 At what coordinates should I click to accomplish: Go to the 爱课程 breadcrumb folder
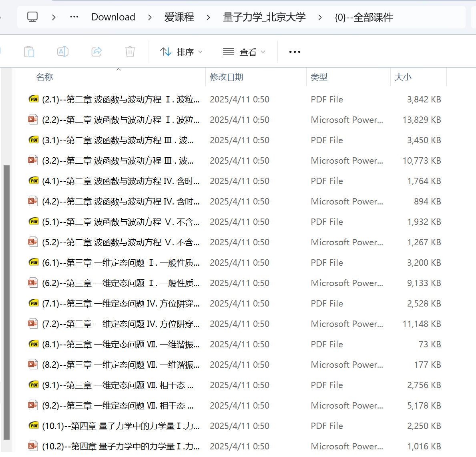click(x=179, y=17)
